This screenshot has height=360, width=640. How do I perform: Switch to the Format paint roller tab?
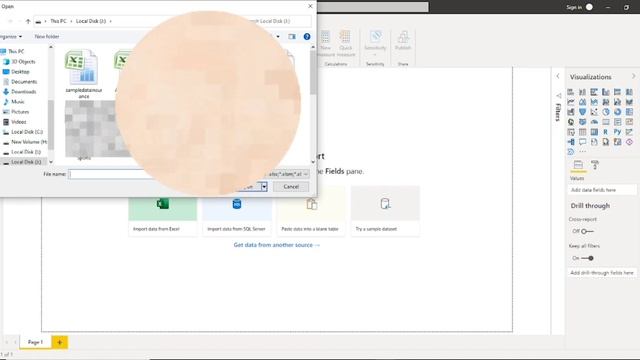tap(595, 165)
